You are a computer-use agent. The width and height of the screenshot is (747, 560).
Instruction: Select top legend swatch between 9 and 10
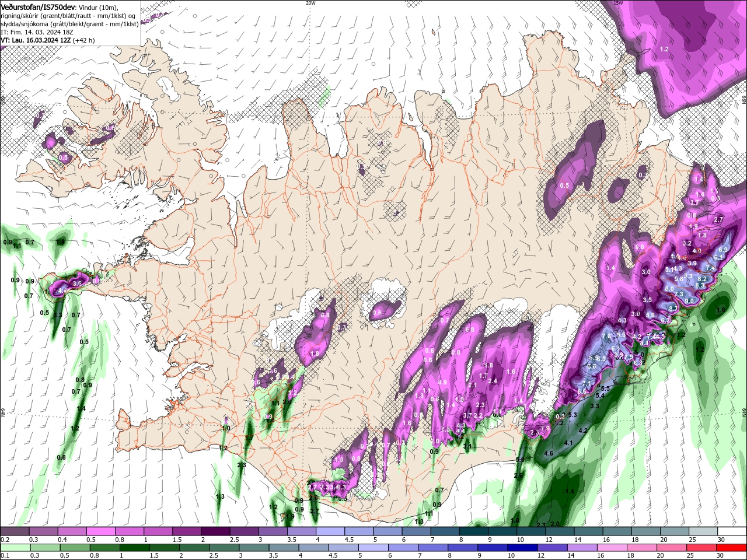502,531
